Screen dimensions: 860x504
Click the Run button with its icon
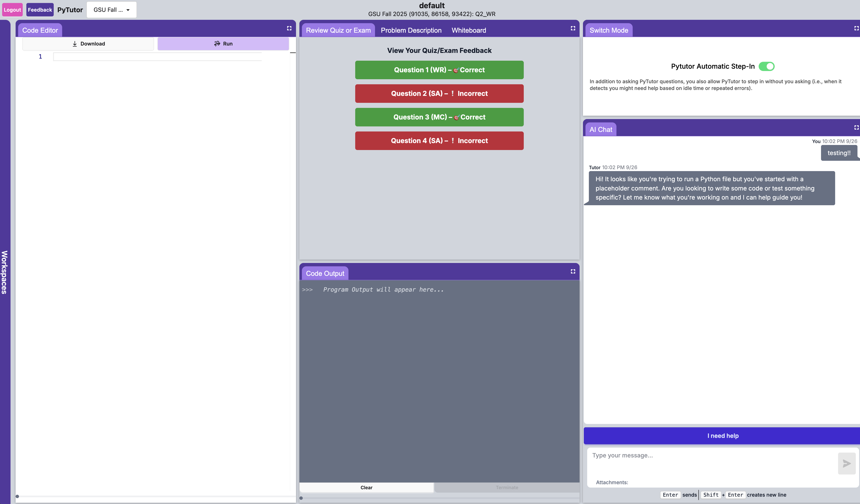(x=223, y=44)
